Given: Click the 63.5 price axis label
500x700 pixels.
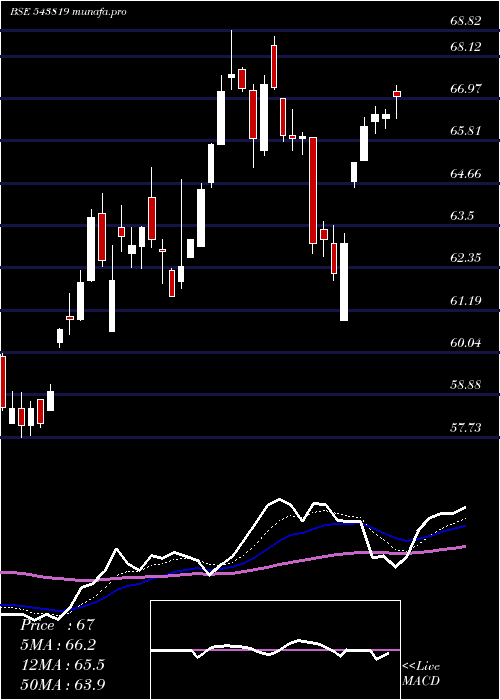Looking at the screenshot, I should point(462,216).
